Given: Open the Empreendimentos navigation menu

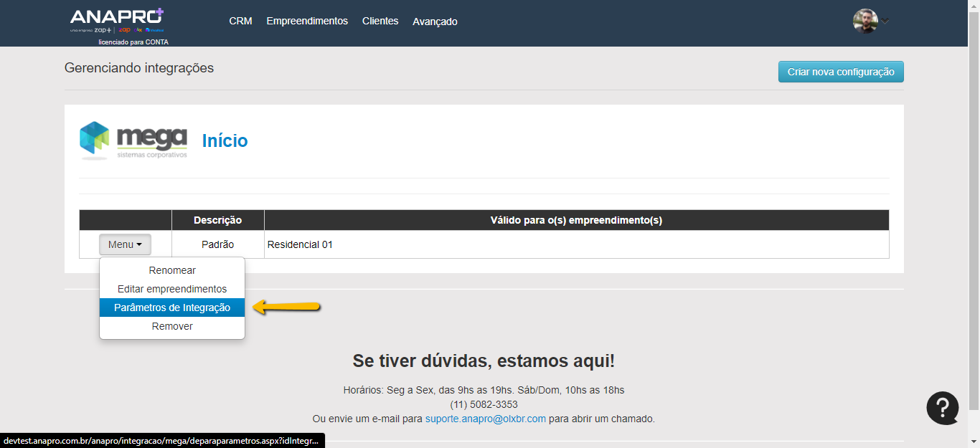Looking at the screenshot, I should pyautogui.click(x=307, y=22).
